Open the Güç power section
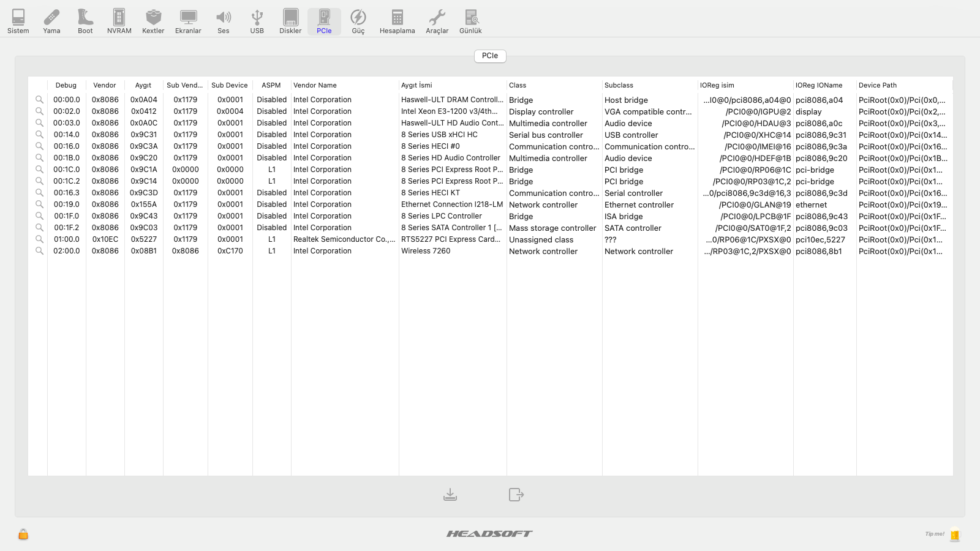The image size is (980, 551). pyautogui.click(x=358, y=21)
